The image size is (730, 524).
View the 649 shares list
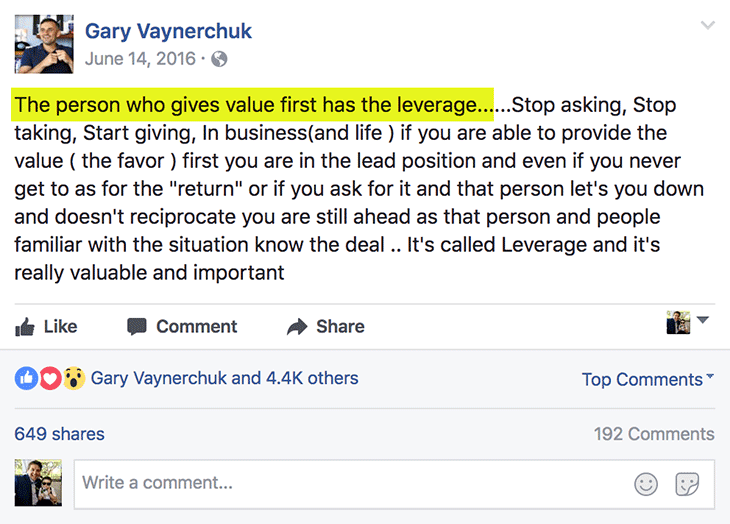coord(59,434)
